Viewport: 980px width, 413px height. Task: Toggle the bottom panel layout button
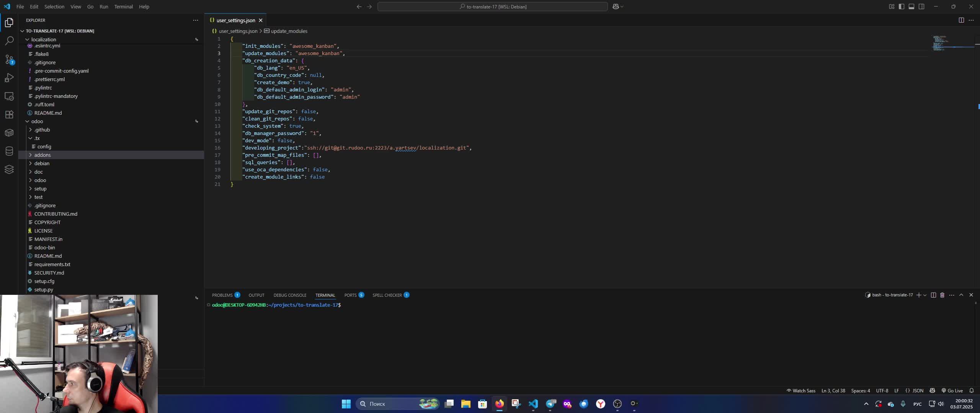pyautogui.click(x=911, y=7)
